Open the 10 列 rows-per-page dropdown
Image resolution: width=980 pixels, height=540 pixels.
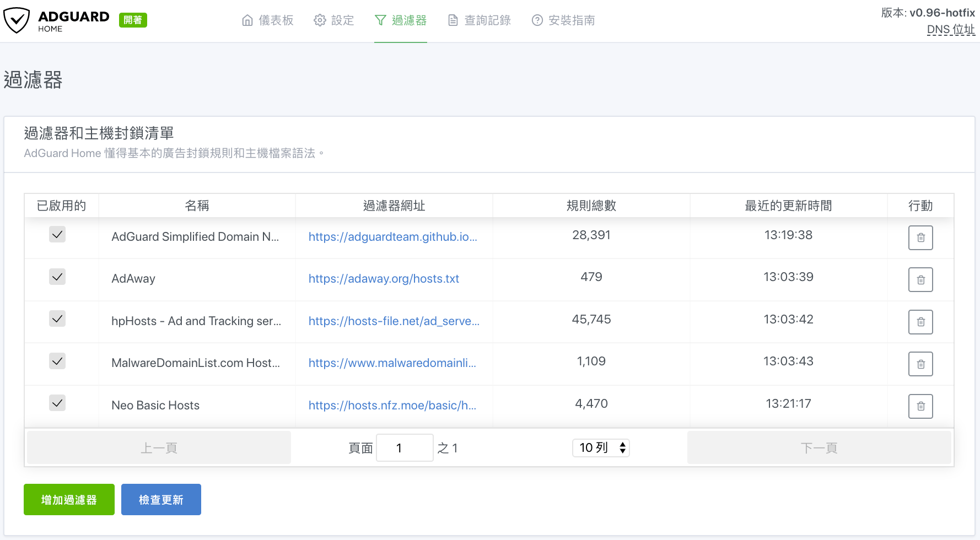[601, 447]
